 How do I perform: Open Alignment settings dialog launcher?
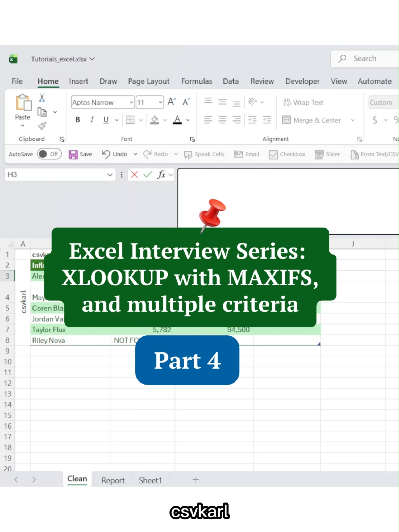pyautogui.click(x=359, y=139)
